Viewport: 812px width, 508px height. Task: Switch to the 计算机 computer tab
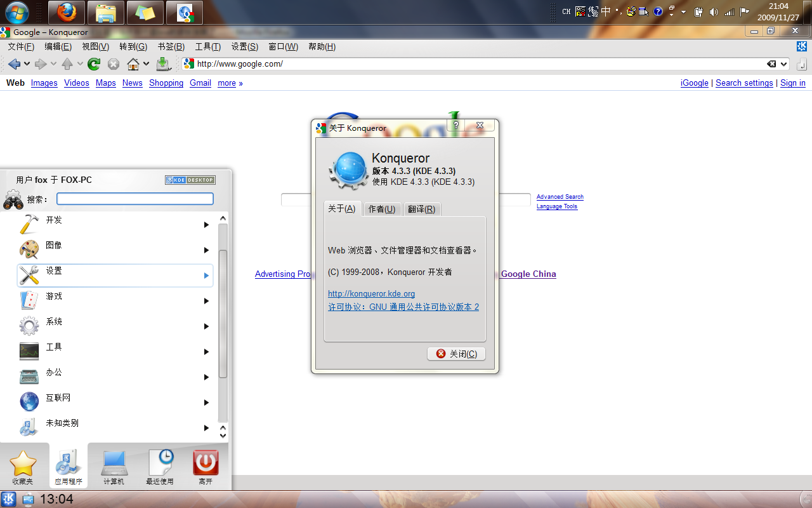click(114, 467)
